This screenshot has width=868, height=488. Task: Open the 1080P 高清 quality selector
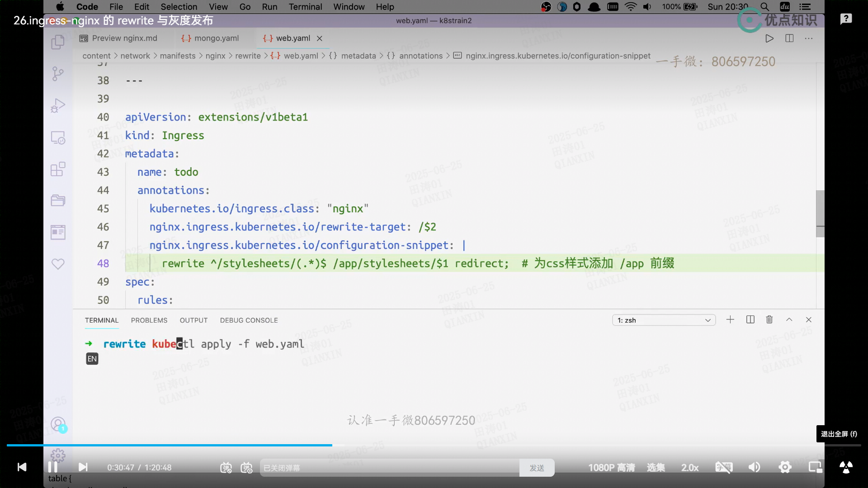point(611,468)
